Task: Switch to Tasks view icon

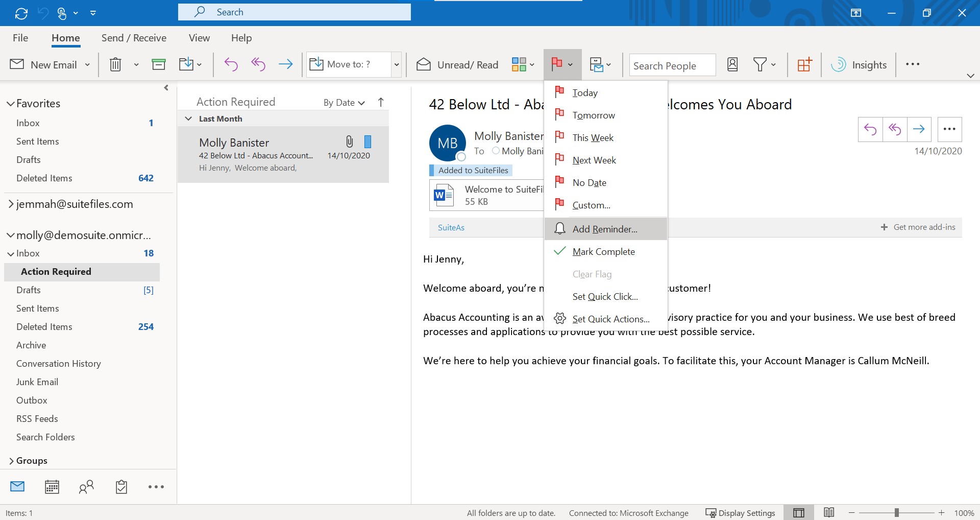Action: click(x=121, y=487)
